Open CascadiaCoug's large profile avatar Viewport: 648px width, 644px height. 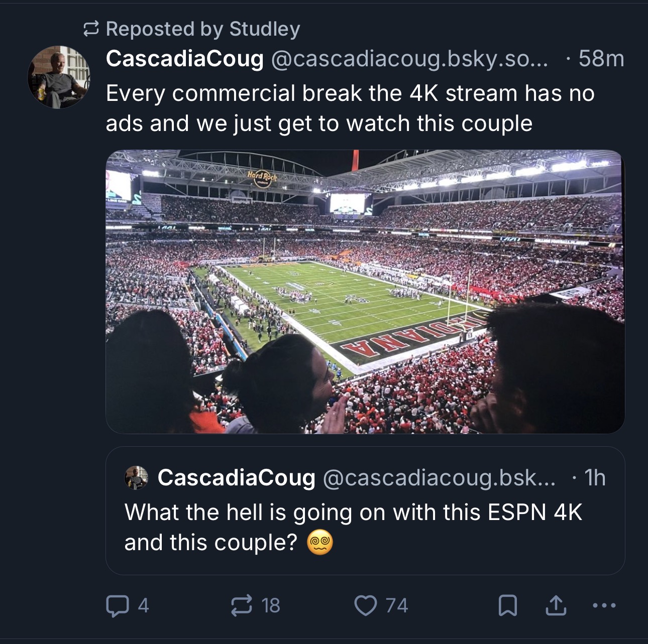click(x=58, y=77)
